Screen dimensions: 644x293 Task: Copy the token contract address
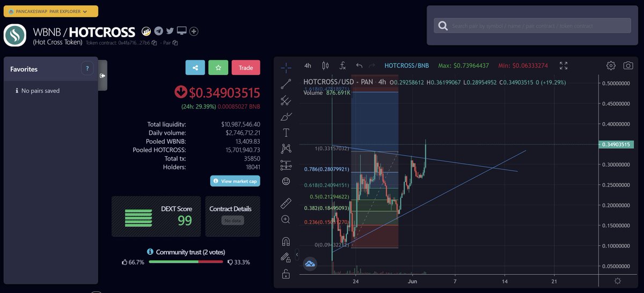(154, 42)
